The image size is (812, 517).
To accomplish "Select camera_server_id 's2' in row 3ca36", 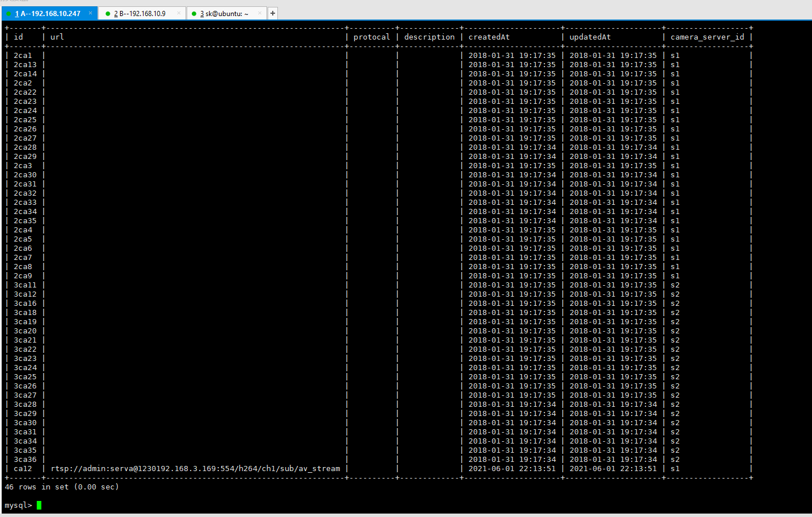I will (675, 459).
